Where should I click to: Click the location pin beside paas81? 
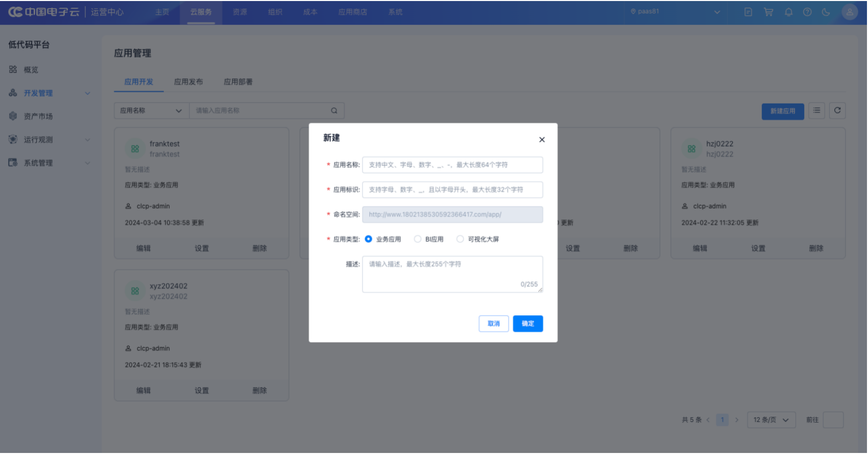(x=633, y=11)
